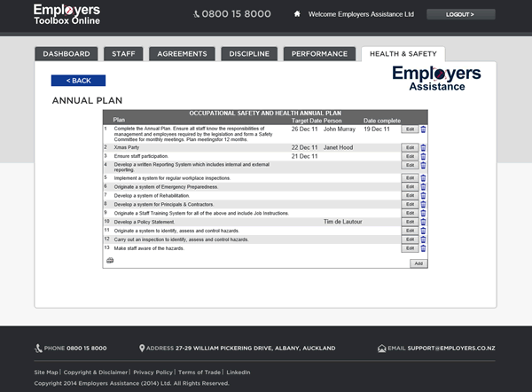
Task: Go to the Agreements tab
Action: 182,54
